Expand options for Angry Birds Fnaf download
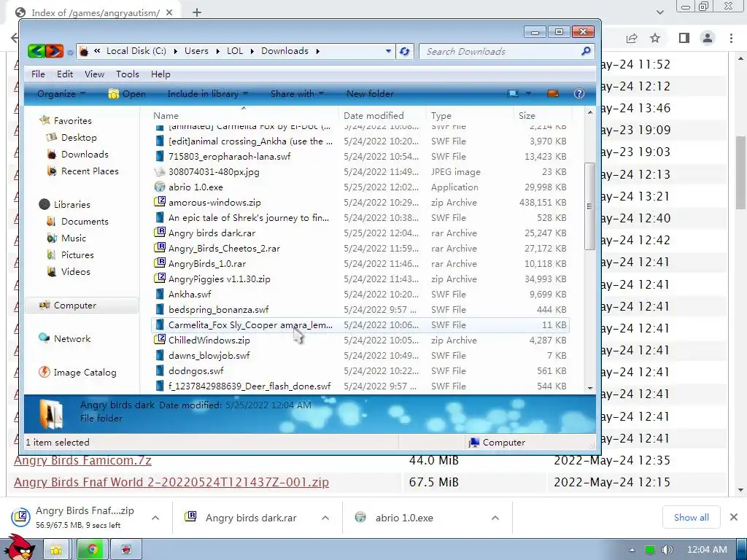This screenshot has height=560, width=747. (155, 518)
